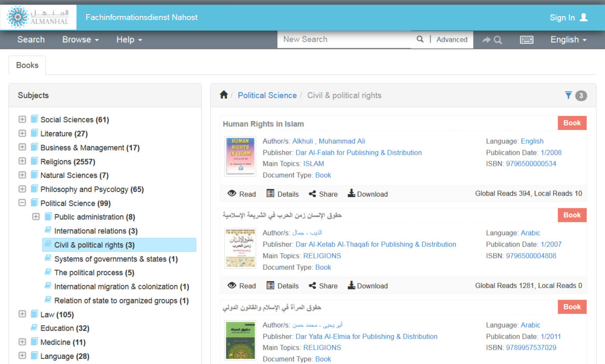Click Read eye icon for the 2007 Arabic book

point(232,285)
